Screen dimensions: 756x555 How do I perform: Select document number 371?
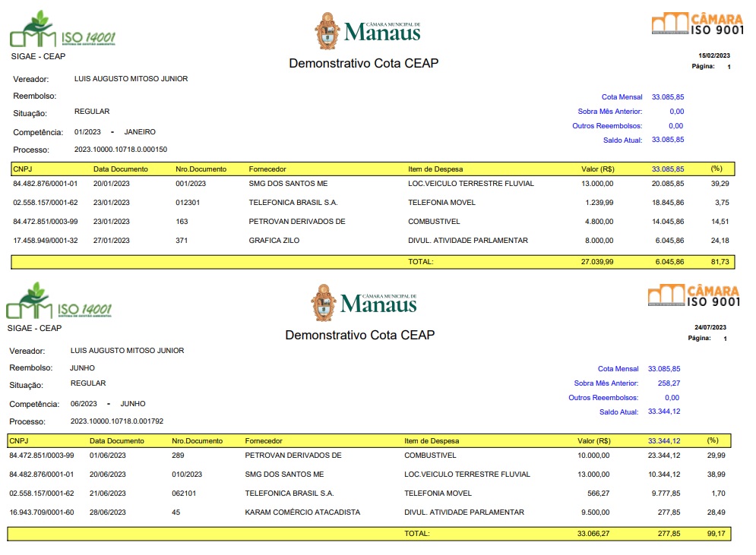pyautogui.click(x=182, y=241)
